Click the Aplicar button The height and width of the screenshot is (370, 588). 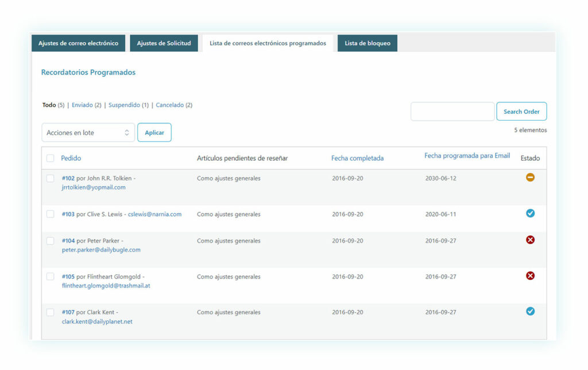[x=154, y=133]
